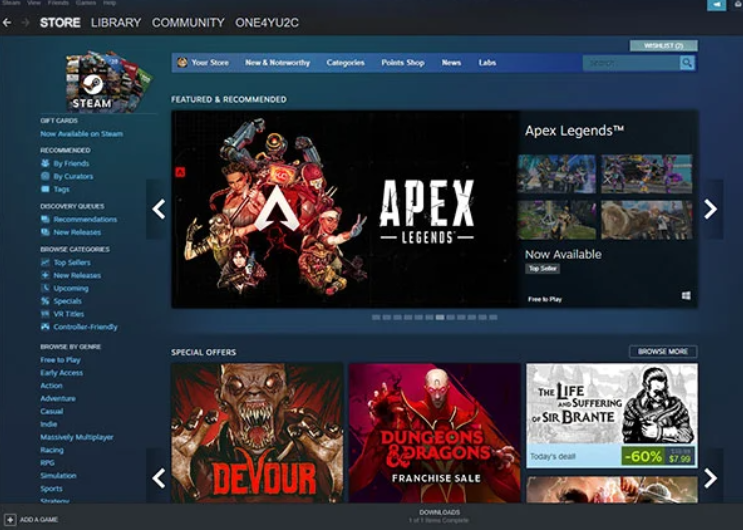The width and height of the screenshot is (743, 530).
Task: Open the New & Noteworthy dropdown
Action: coord(277,62)
